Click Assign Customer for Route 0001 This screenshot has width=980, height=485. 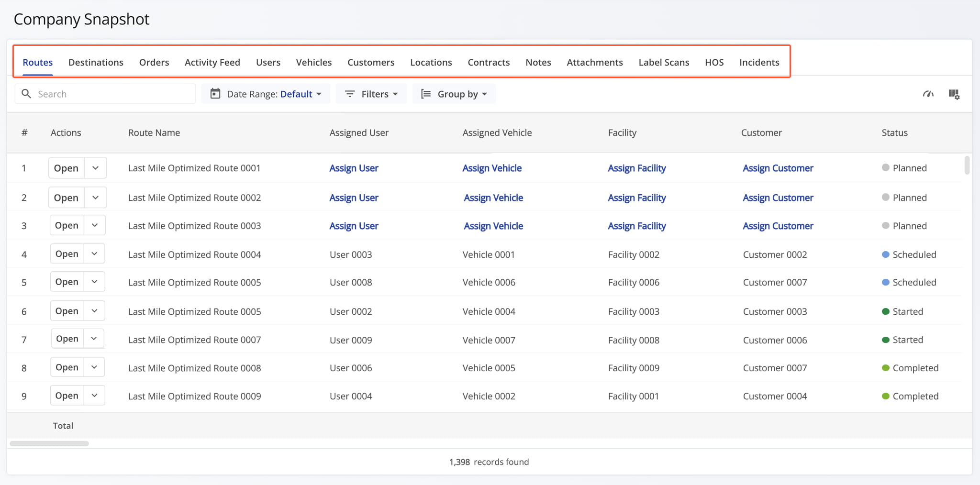(x=778, y=168)
